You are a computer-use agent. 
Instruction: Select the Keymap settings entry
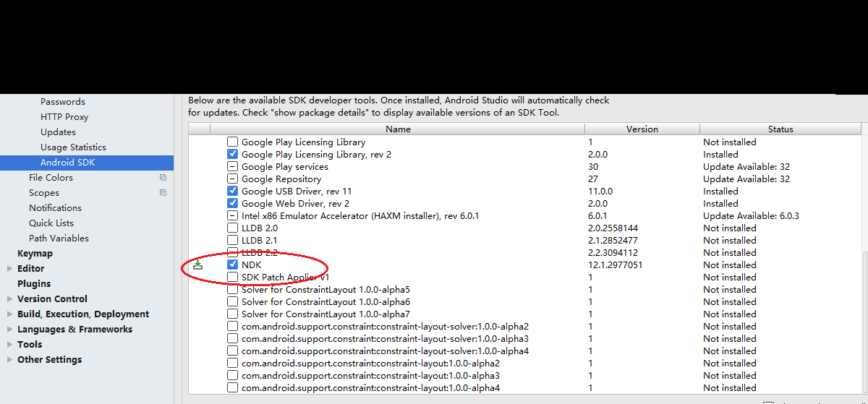35,254
